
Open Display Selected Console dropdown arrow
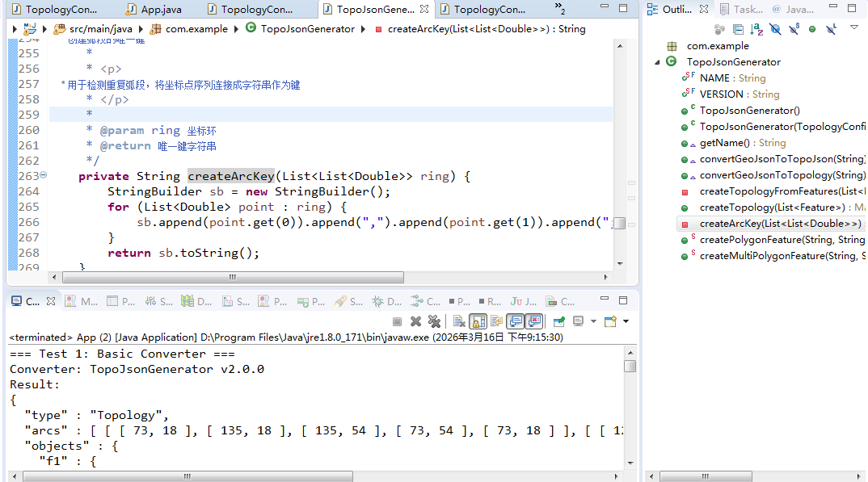[593, 321]
